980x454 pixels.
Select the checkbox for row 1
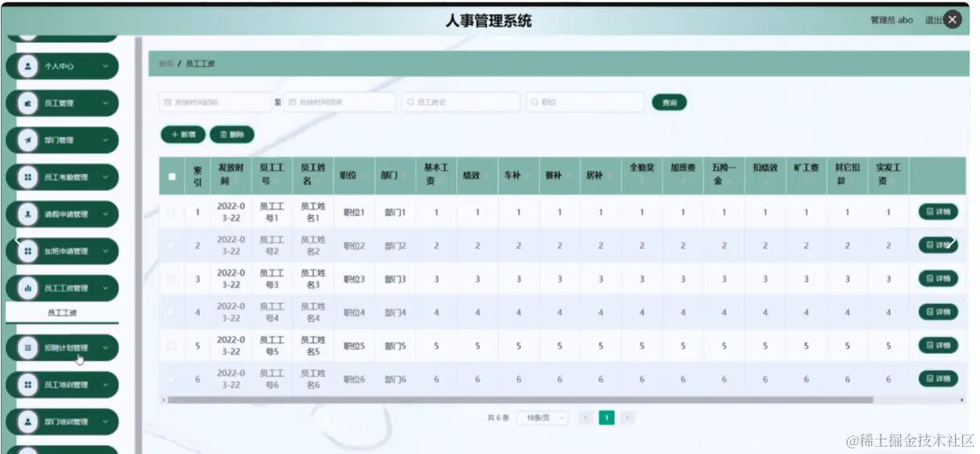[x=171, y=212]
